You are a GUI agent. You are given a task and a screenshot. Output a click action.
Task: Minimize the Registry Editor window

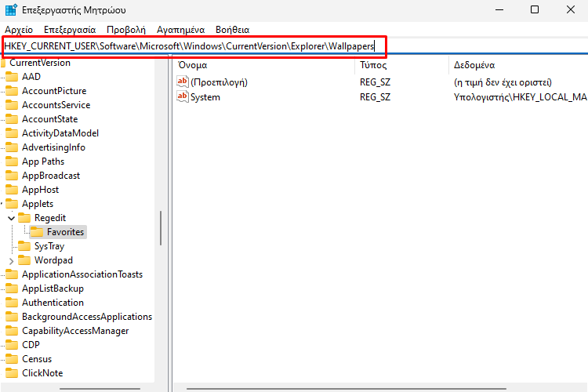coord(499,9)
